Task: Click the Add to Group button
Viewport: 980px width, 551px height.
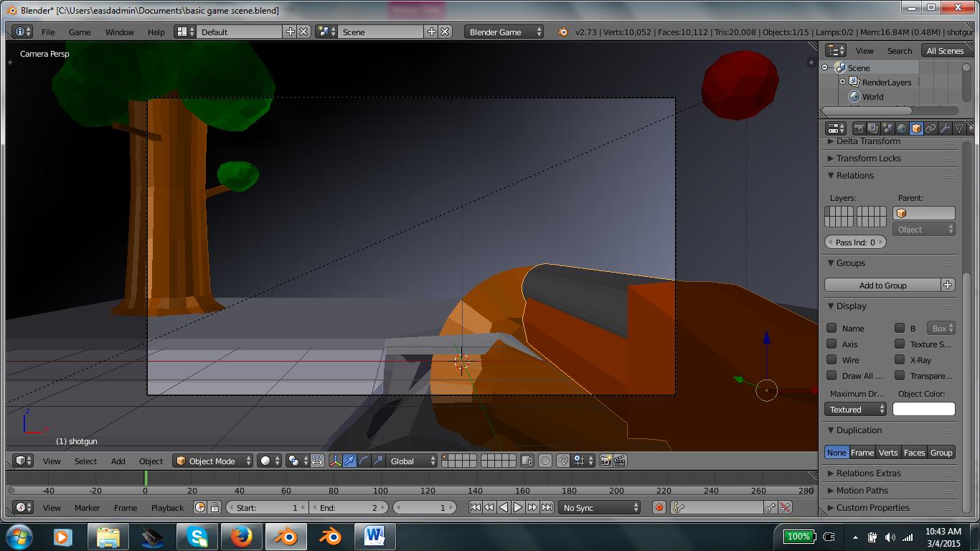Action: [882, 285]
